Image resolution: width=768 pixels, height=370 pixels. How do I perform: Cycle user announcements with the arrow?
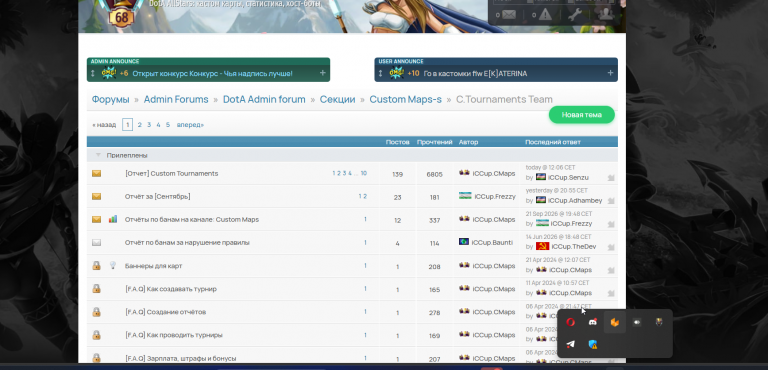[380, 73]
